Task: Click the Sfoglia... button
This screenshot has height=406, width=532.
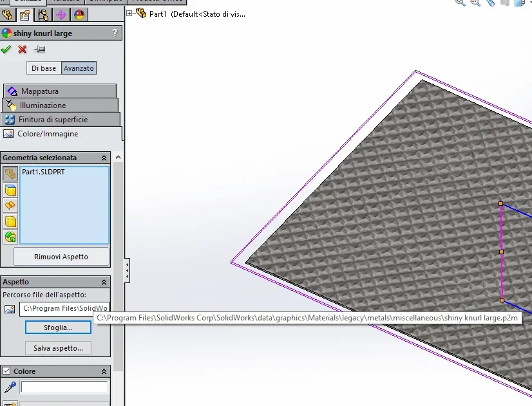Action: pos(58,328)
